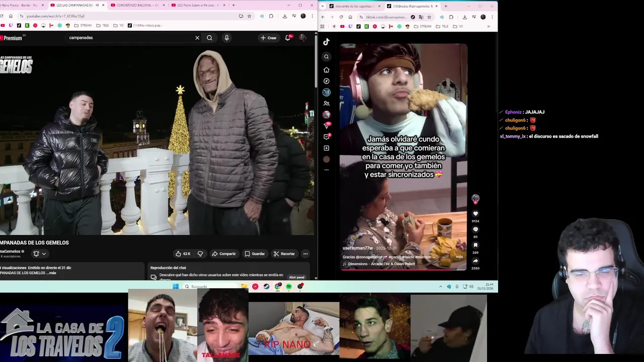Go to TikTok home feed

pos(327,70)
